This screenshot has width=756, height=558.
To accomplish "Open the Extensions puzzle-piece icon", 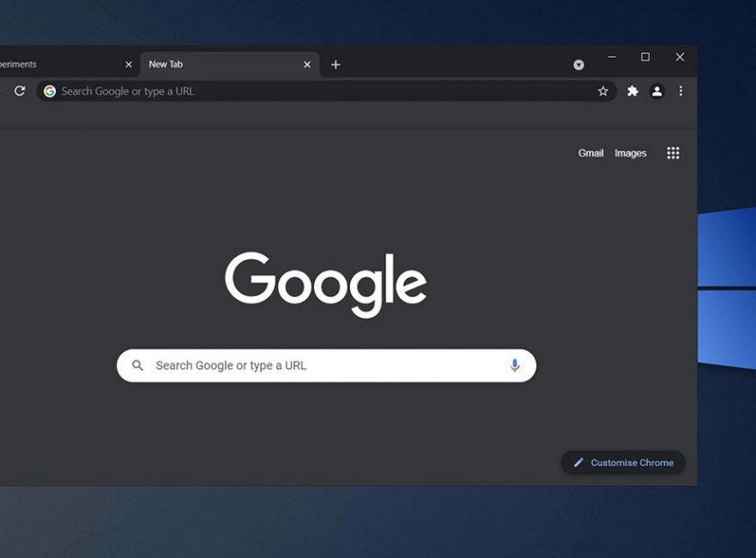I will pyautogui.click(x=633, y=91).
